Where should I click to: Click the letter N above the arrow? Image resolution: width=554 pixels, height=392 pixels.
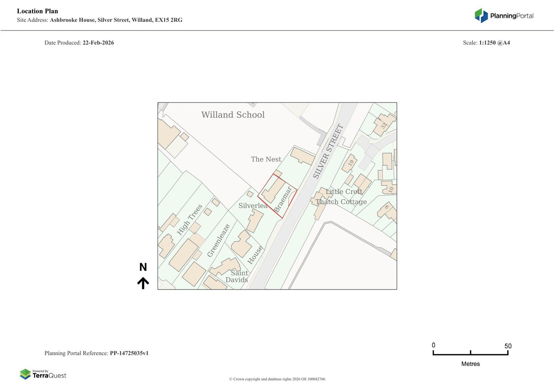tap(143, 267)
